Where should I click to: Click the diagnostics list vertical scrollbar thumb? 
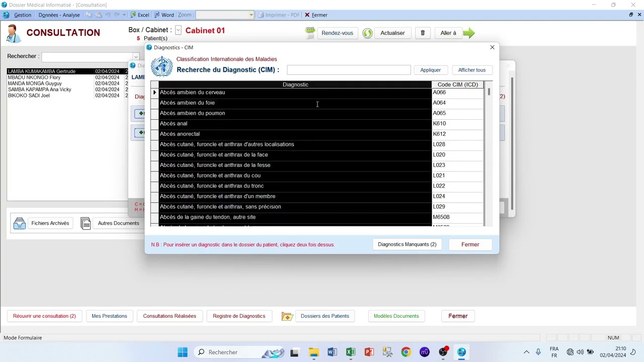pyautogui.click(x=489, y=92)
